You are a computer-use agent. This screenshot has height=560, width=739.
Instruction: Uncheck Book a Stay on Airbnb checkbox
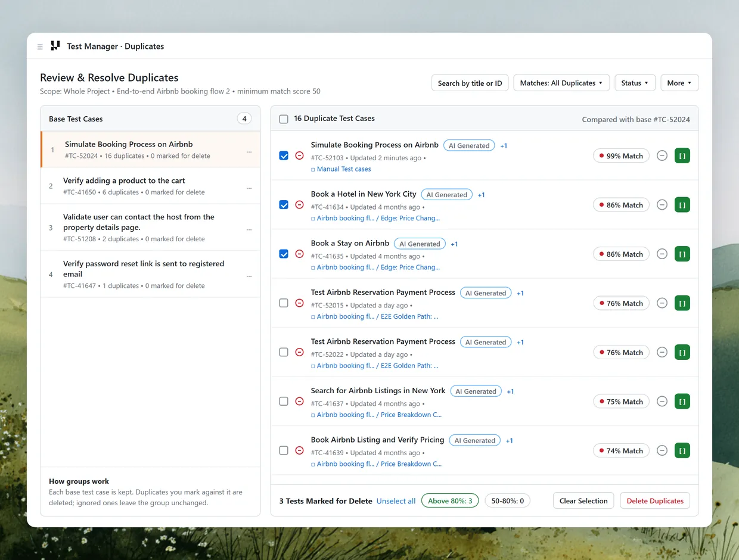(284, 254)
